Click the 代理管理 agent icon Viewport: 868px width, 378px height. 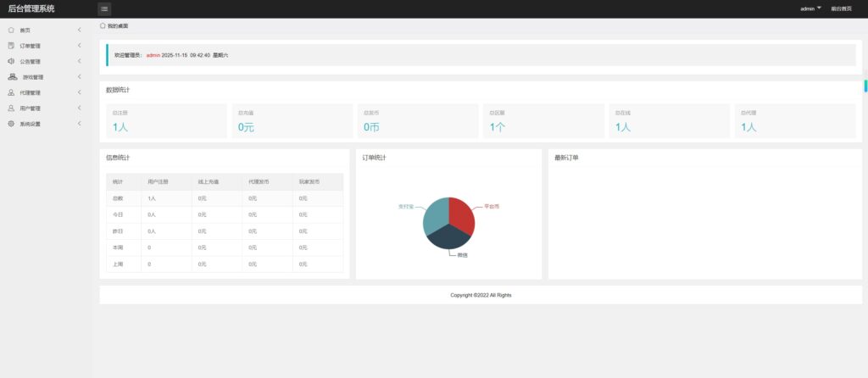click(x=11, y=92)
